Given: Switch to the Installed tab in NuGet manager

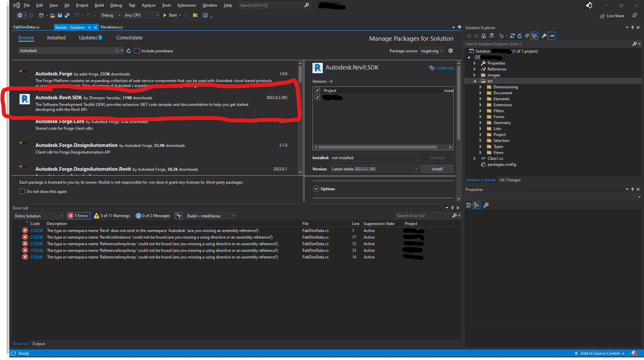Looking at the screenshot, I should (x=56, y=38).
